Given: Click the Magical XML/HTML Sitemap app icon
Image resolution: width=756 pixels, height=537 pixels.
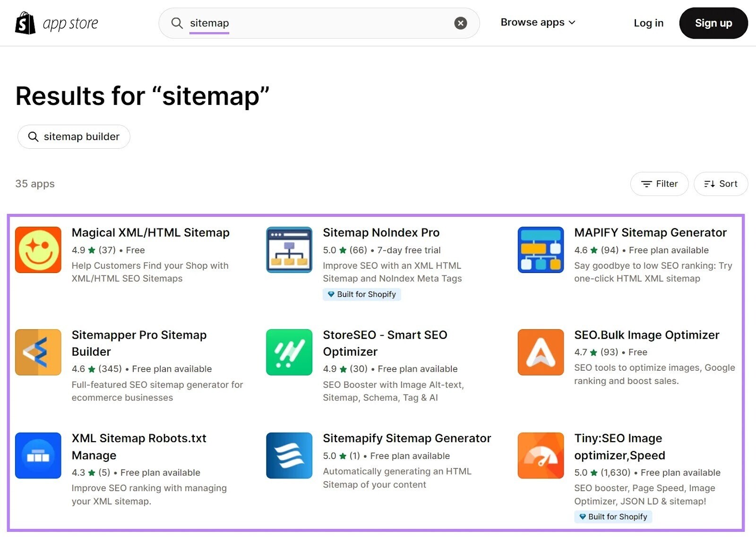Looking at the screenshot, I should coord(38,250).
